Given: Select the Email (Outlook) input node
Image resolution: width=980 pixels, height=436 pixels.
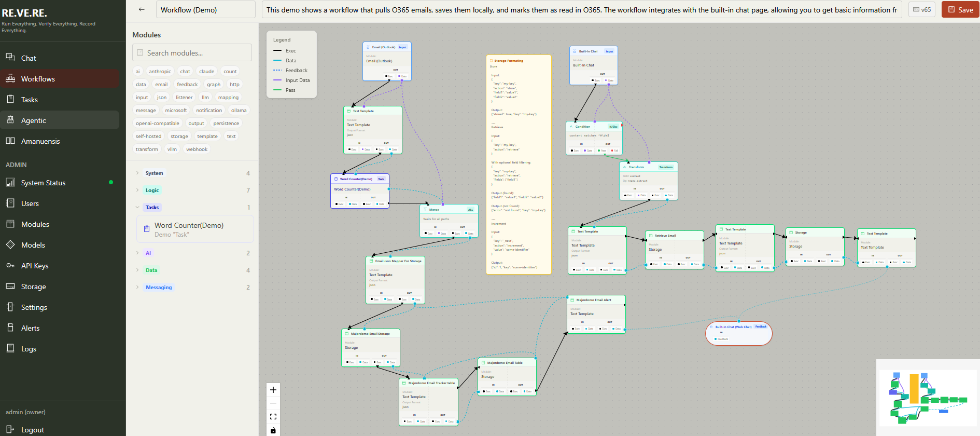Looking at the screenshot, I should click(387, 61).
